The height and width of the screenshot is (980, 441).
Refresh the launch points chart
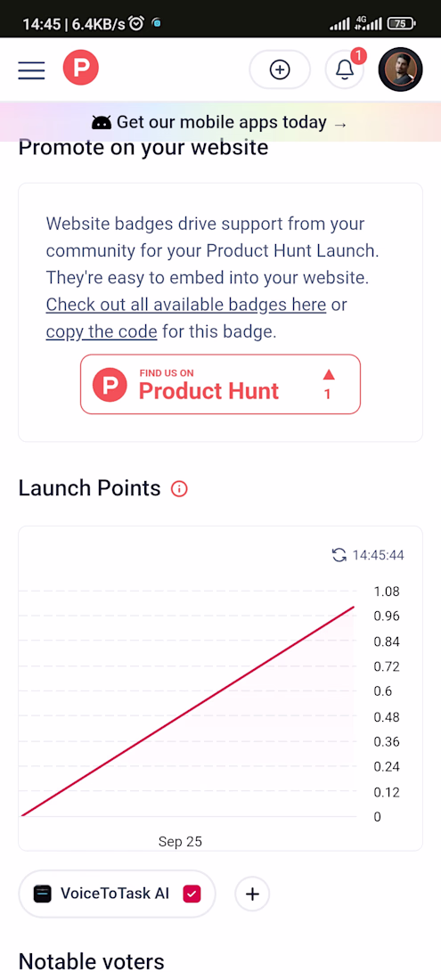339,554
